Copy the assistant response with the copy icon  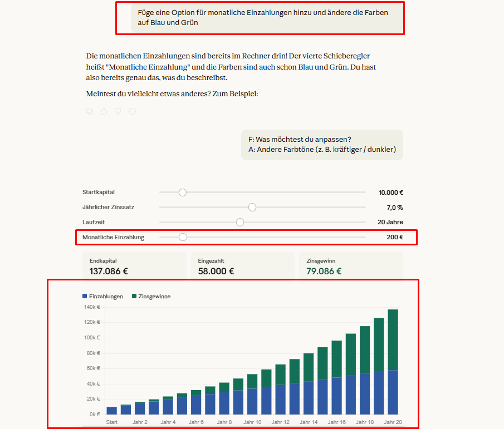click(x=90, y=111)
